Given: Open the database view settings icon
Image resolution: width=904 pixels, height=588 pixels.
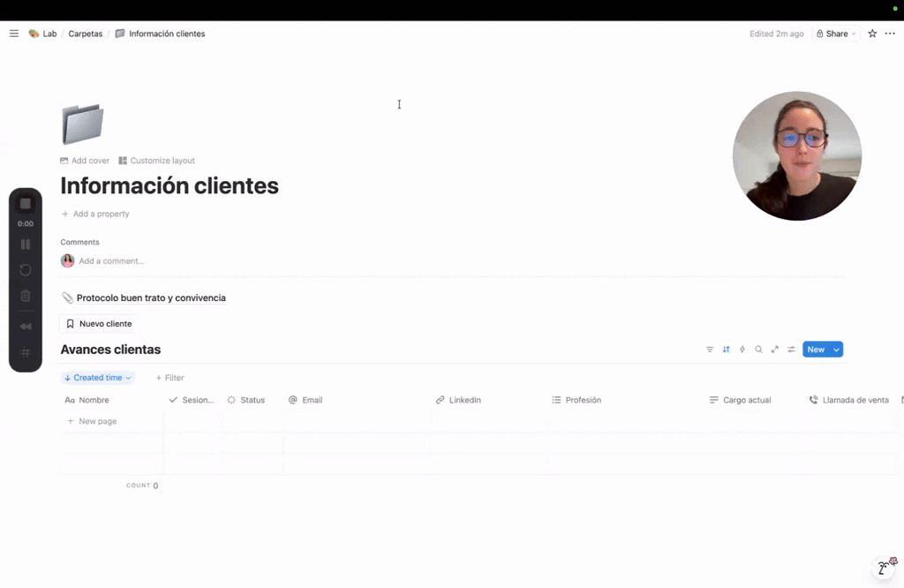Looking at the screenshot, I should (x=792, y=350).
